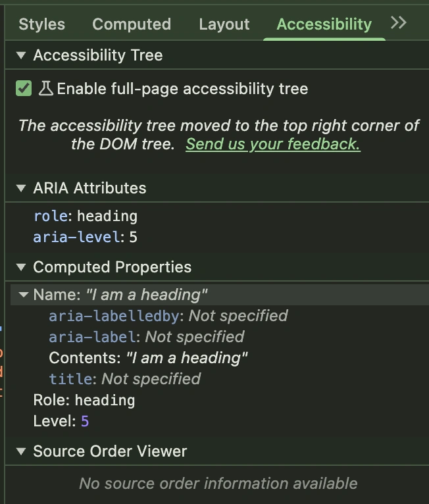Collapse the ARIA Attributes section
This screenshot has width=429, height=504.
[x=22, y=188]
